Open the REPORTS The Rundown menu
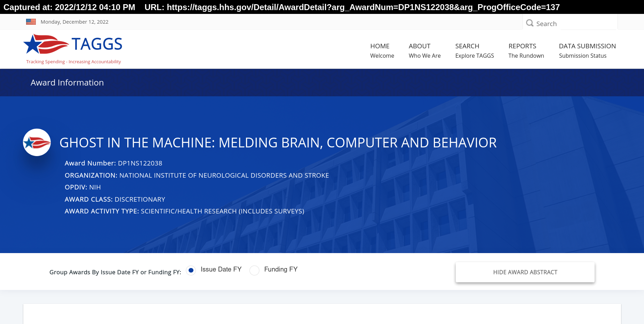 (x=526, y=51)
